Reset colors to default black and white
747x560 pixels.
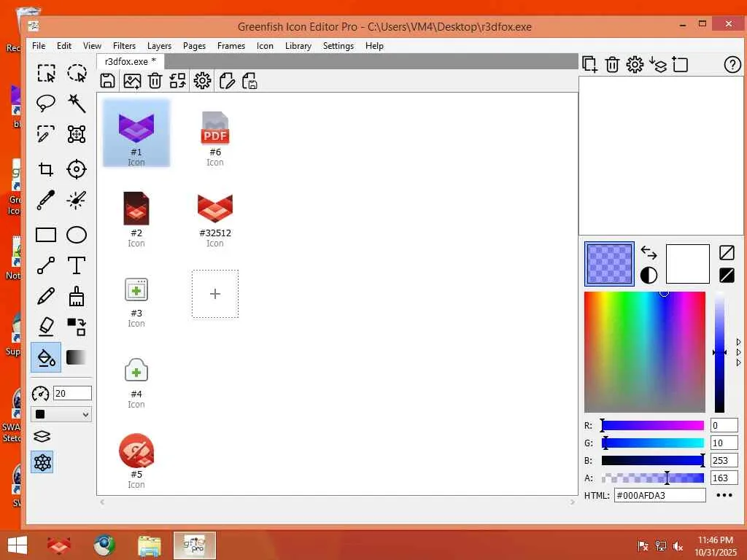pyautogui.click(x=649, y=275)
